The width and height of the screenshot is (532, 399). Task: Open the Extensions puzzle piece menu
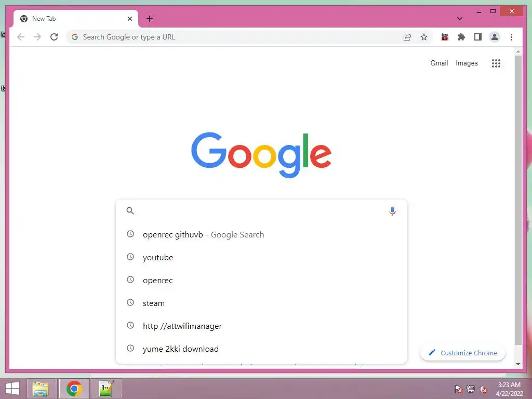pyautogui.click(x=461, y=37)
